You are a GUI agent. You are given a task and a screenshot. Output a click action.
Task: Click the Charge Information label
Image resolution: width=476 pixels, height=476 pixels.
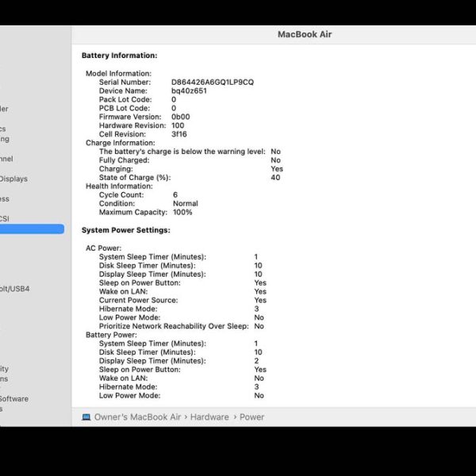pos(121,143)
